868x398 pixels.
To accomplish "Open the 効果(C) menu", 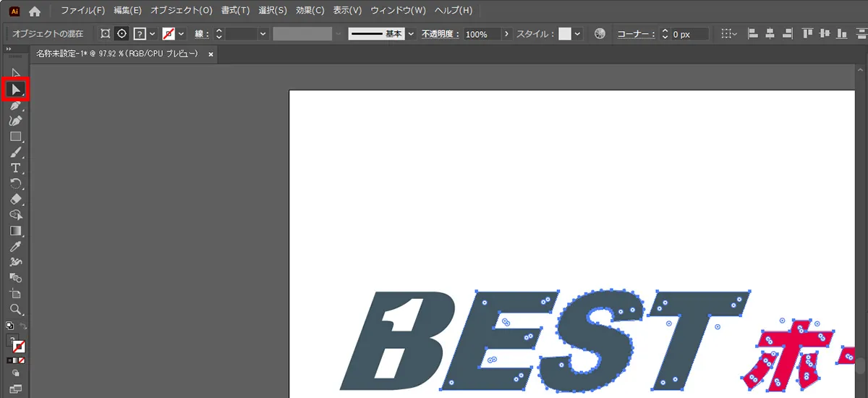I will point(310,11).
